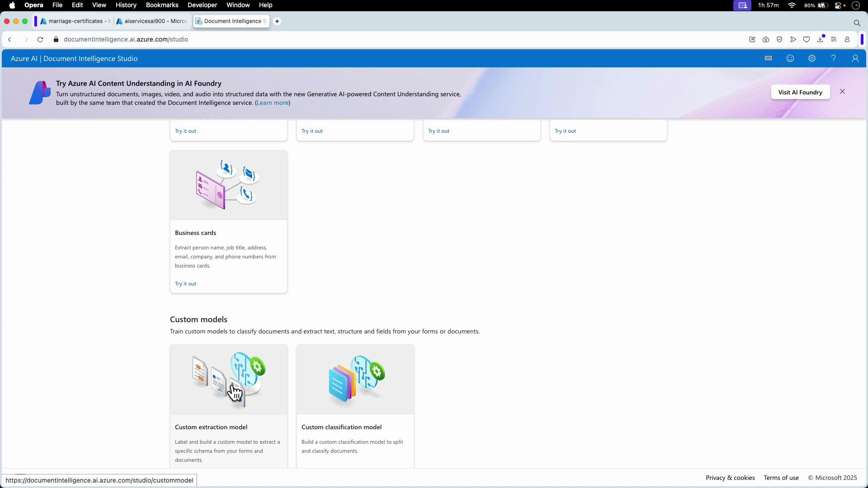The width and height of the screenshot is (868, 488).
Task: Open the Opera application menu
Action: [x=34, y=5]
